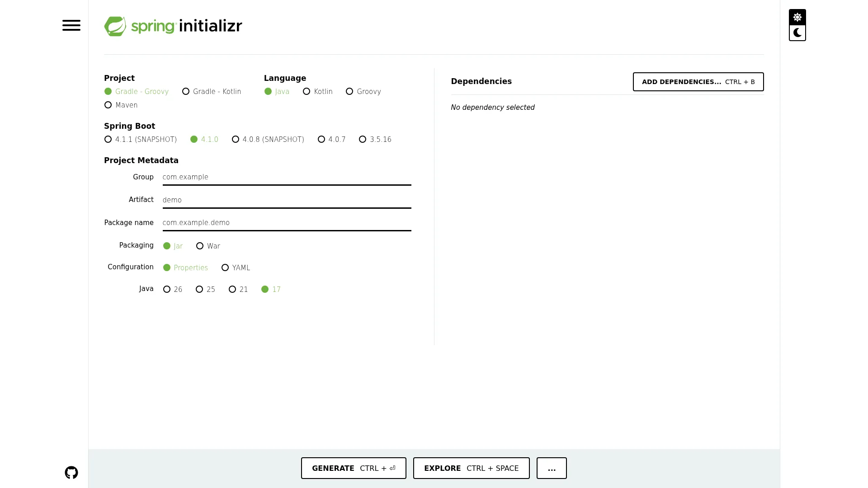Click the Project Metadata heading
The height and width of the screenshot is (488, 868).
(141, 160)
